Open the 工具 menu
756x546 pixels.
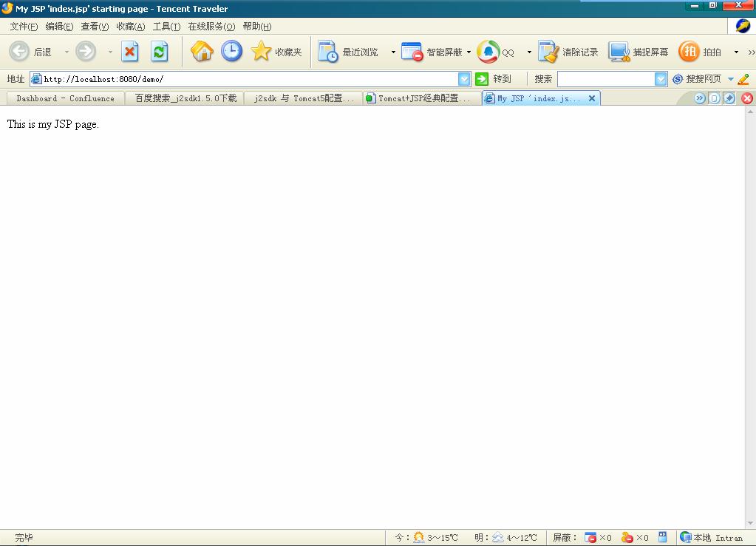point(167,26)
